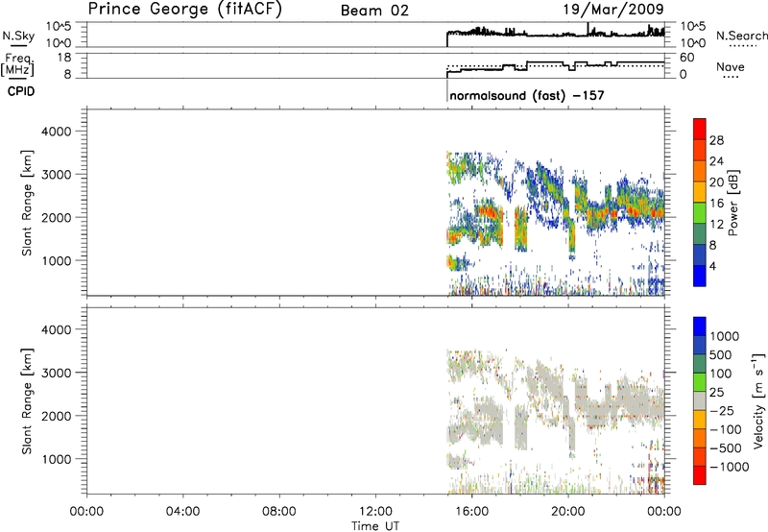768x532 pixels.
Task: Click 'Slant Range [km]' label of power panel
Action: (27, 203)
